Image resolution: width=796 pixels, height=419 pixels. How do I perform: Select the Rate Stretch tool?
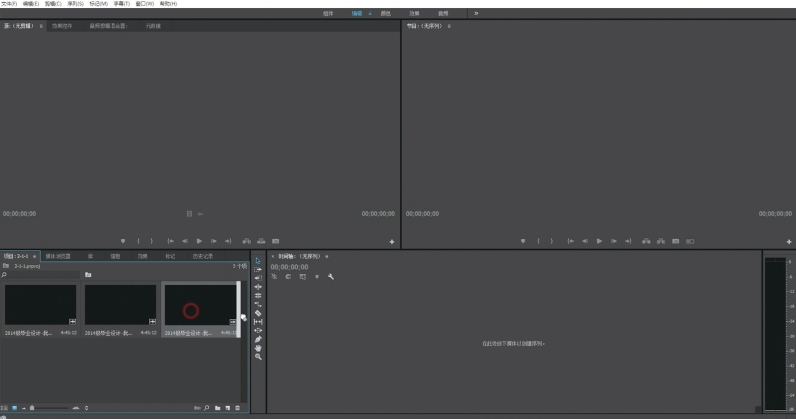258,304
